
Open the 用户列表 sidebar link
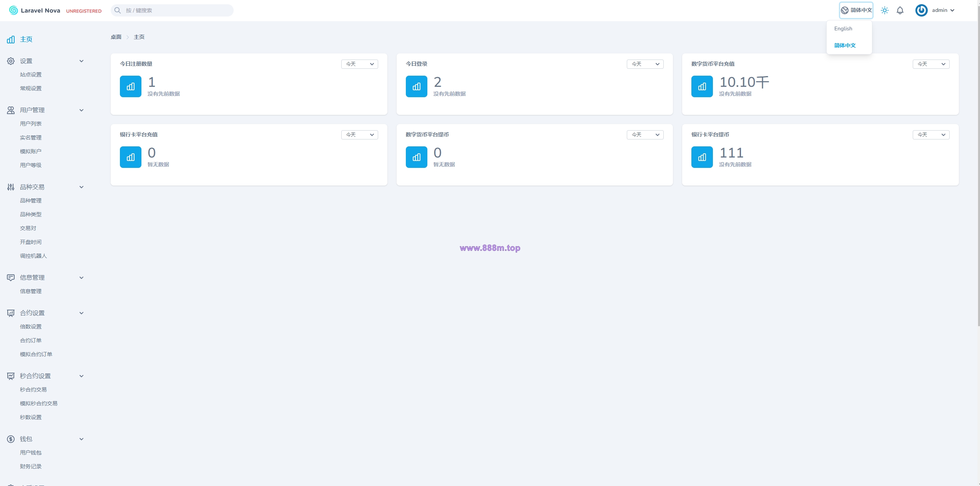(31, 124)
